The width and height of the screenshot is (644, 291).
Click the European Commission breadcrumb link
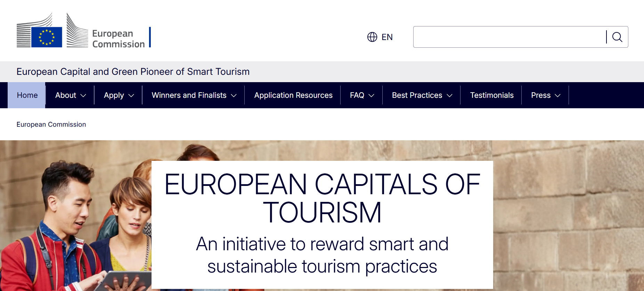(x=51, y=124)
